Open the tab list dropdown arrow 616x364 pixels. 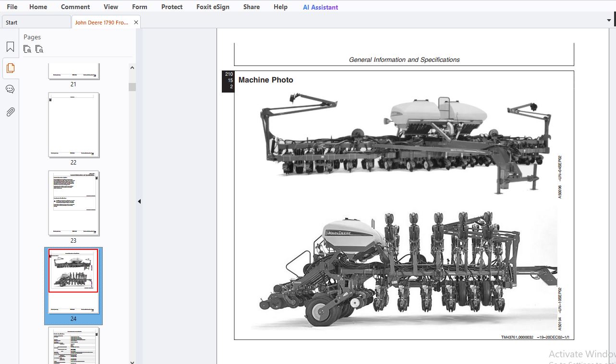[609, 20]
